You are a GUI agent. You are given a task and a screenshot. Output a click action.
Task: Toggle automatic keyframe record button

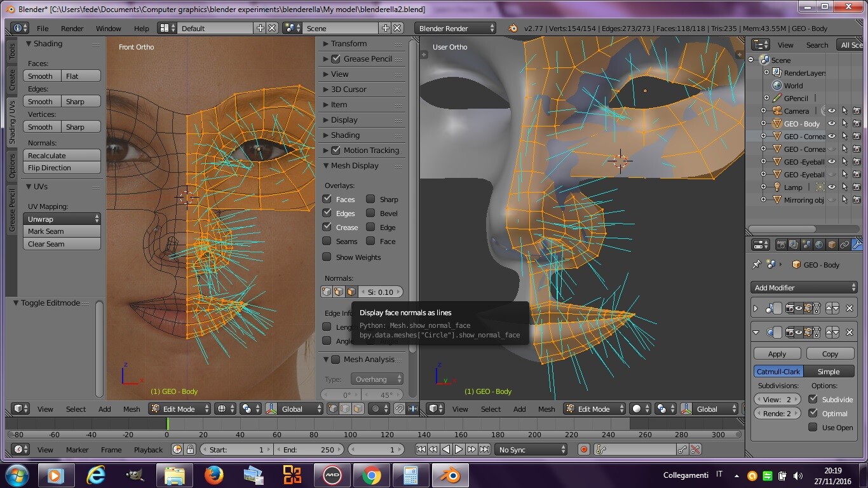tap(584, 449)
